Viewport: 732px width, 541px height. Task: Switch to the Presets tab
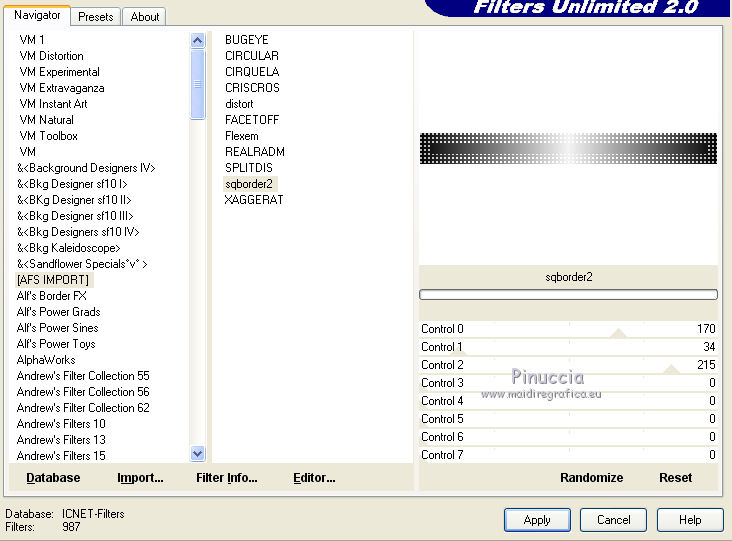96,17
